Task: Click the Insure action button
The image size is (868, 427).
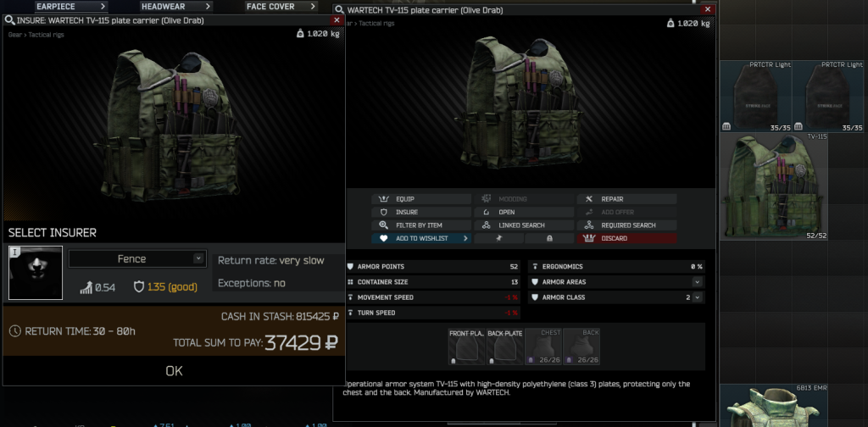Action: click(x=421, y=213)
